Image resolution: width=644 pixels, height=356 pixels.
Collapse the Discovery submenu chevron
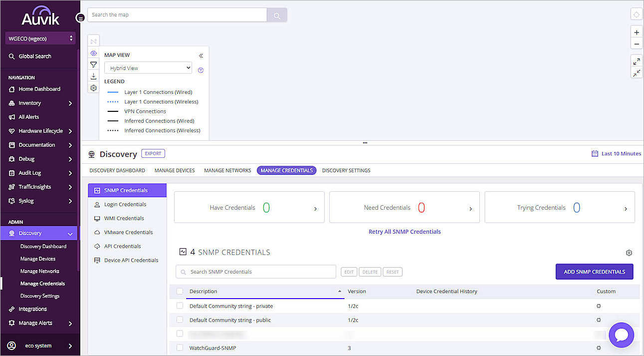pos(70,233)
